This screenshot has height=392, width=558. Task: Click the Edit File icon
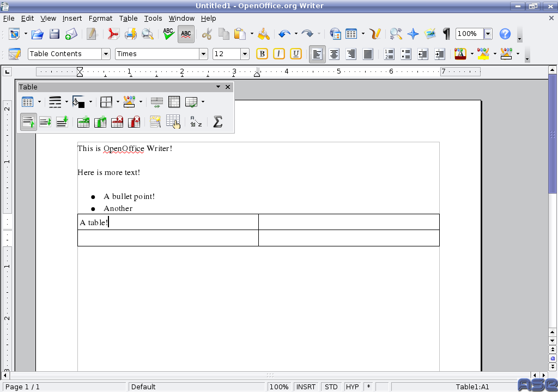click(92, 34)
